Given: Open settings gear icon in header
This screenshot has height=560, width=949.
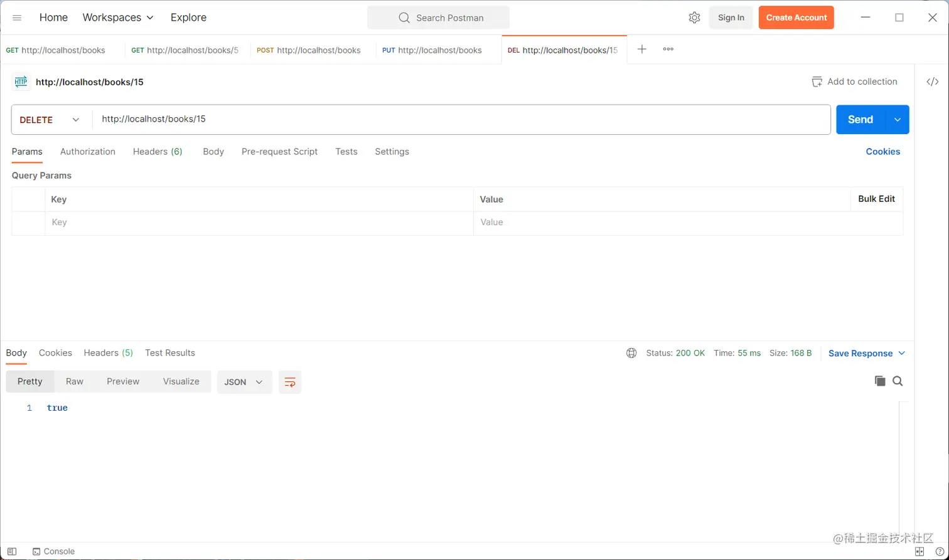Looking at the screenshot, I should point(694,18).
